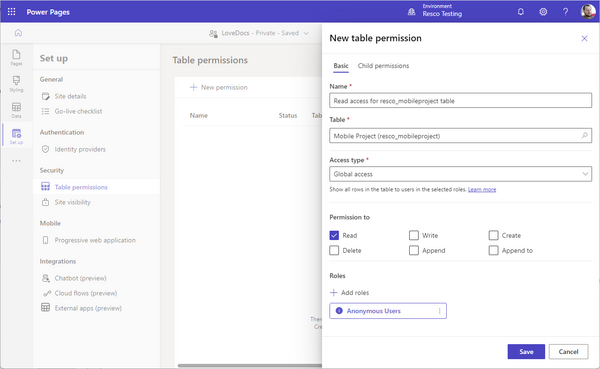This screenshot has width=600, height=369.
Task: Open Site details settings
Action: [x=70, y=96]
